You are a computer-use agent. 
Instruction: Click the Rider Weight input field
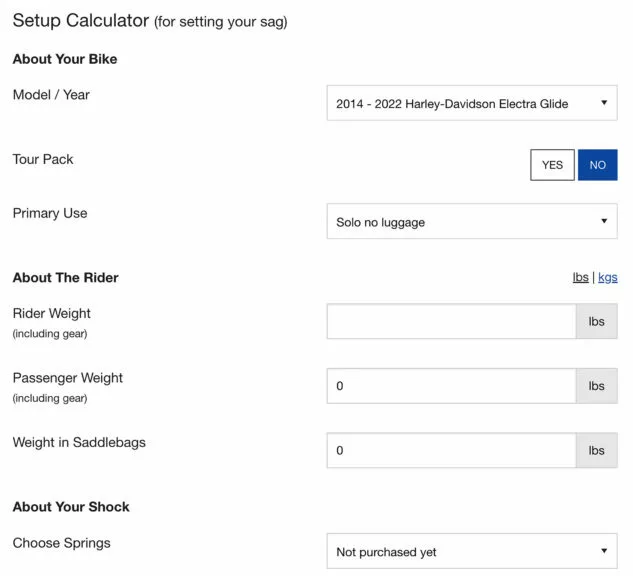(x=451, y=321)
